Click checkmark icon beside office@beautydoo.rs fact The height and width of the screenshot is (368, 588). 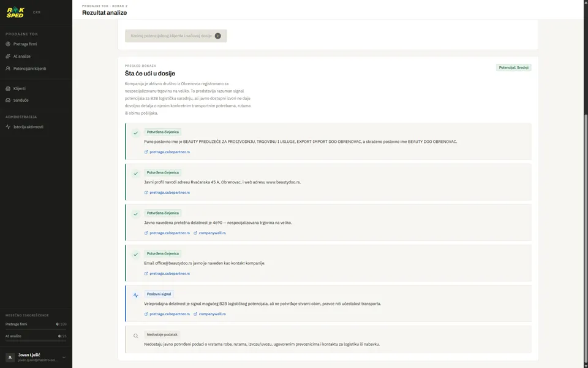click(136, 255)
